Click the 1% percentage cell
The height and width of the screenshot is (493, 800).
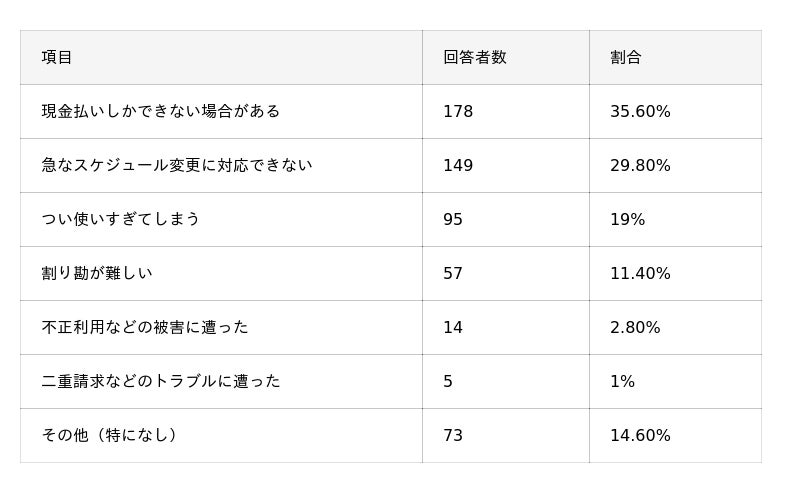pos(622,382)
